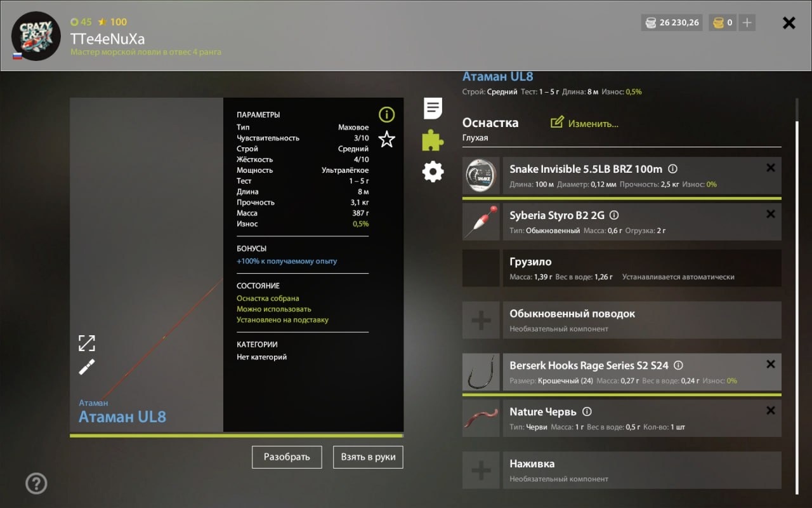Click the star rating 100 indicator
Image resolution: width=812 pixels, height=508 pixels.
[112, 22]
